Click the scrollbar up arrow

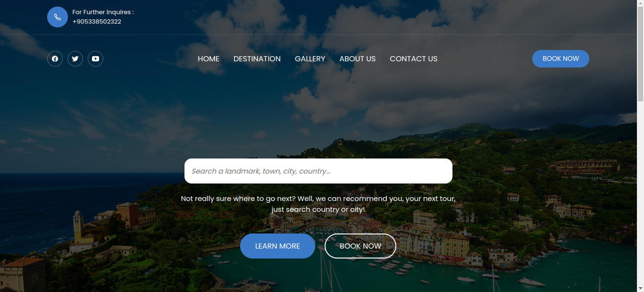click(x=640, y=4)
